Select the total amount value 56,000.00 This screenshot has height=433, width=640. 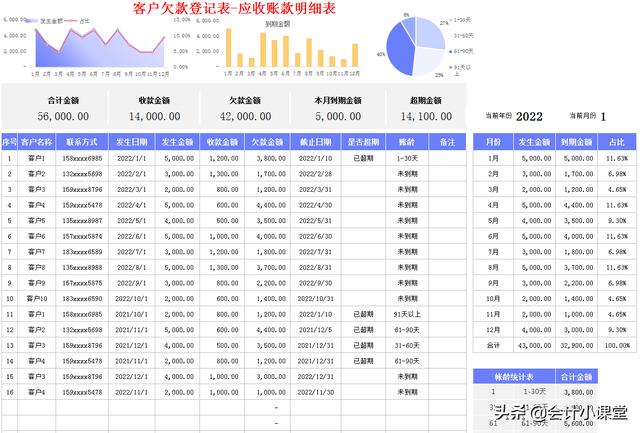point(63,116)
